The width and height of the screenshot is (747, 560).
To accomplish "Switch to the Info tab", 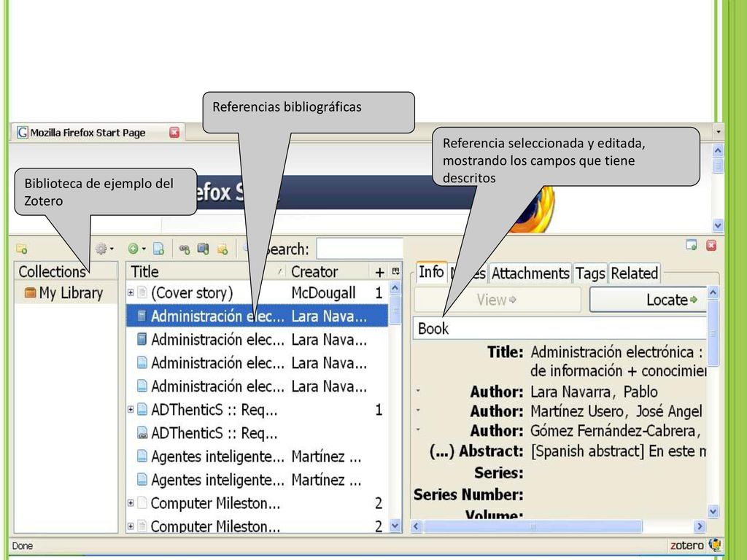I will tap(430, 272).
